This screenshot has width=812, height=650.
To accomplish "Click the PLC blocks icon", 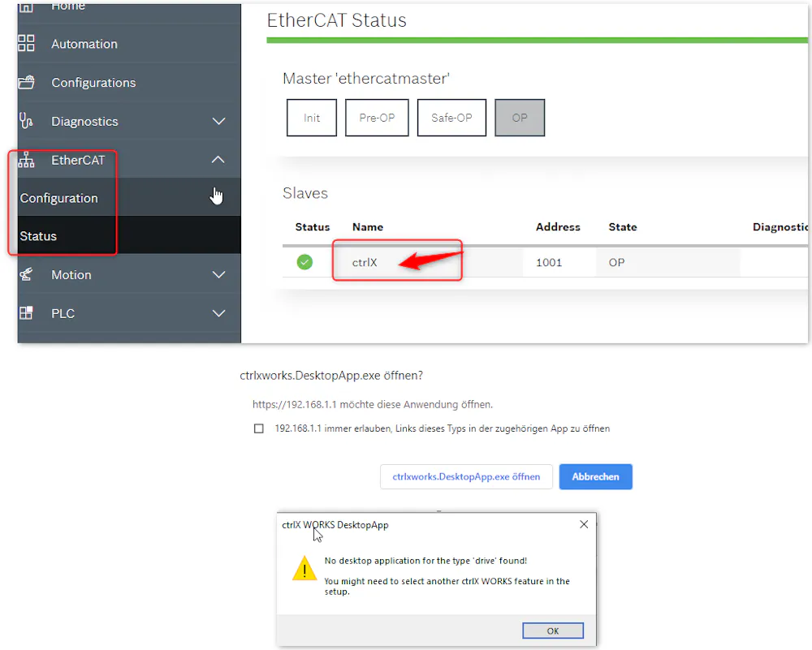I will (x=26, y=313).
